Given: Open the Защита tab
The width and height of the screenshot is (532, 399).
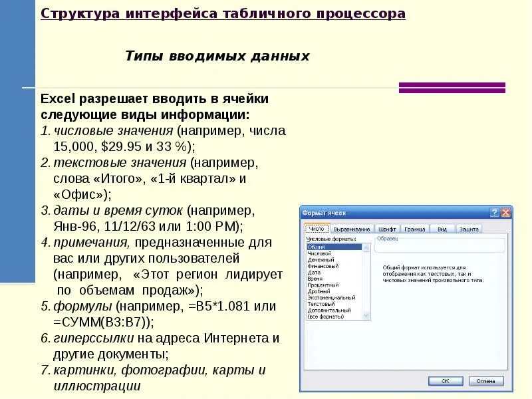Looking at the screenshot, I should click(x=469, y=229).
